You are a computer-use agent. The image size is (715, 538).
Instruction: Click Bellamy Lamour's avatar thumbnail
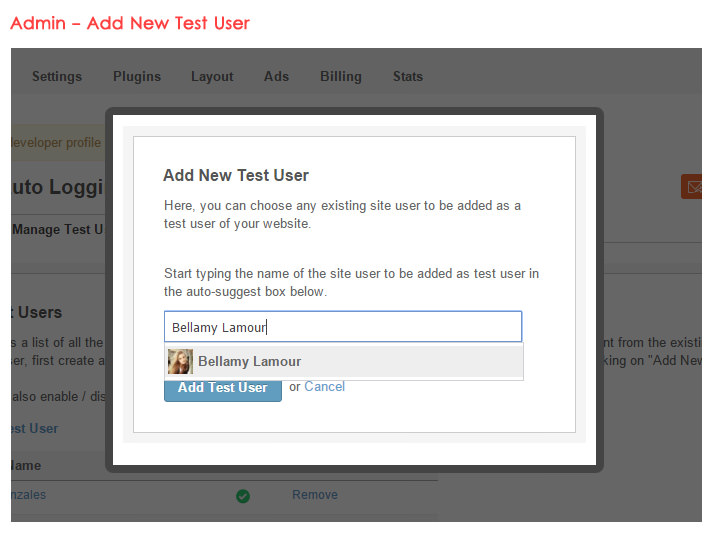(x=180, y=361)
